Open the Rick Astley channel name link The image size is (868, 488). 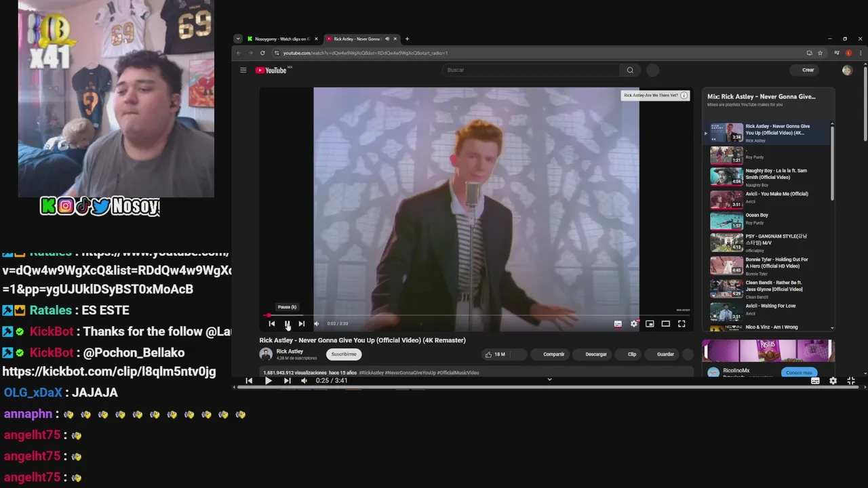[x=290, y=351]
